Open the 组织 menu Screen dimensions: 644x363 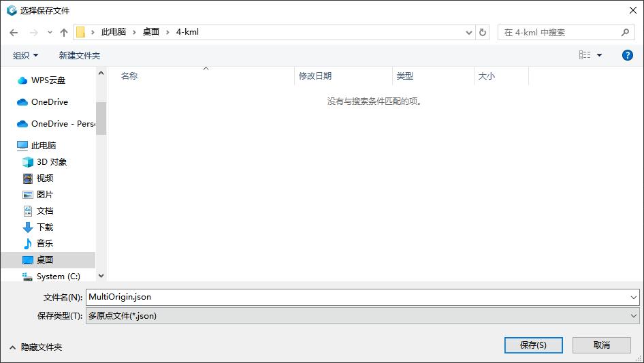pos(25,55)
